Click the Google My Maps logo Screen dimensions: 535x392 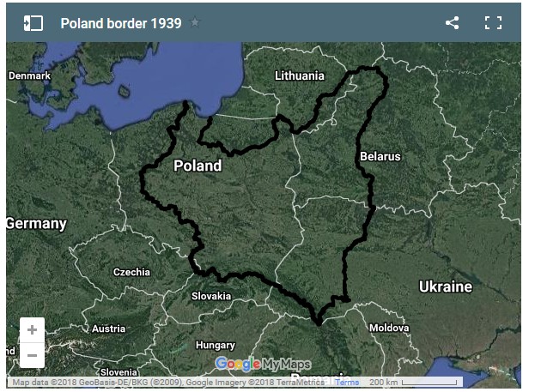point(263,364)
